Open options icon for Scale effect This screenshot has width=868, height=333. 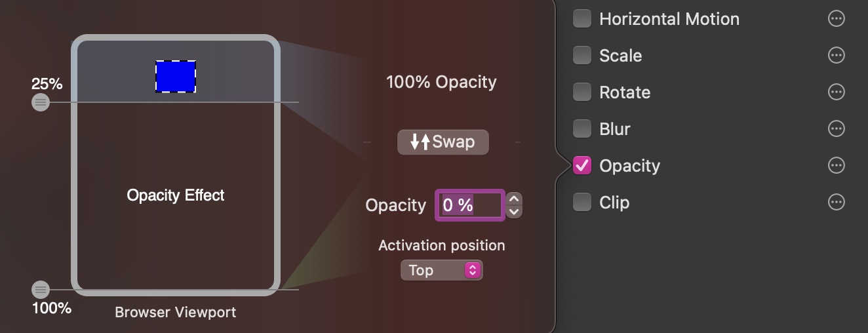[x=836, y=56]
